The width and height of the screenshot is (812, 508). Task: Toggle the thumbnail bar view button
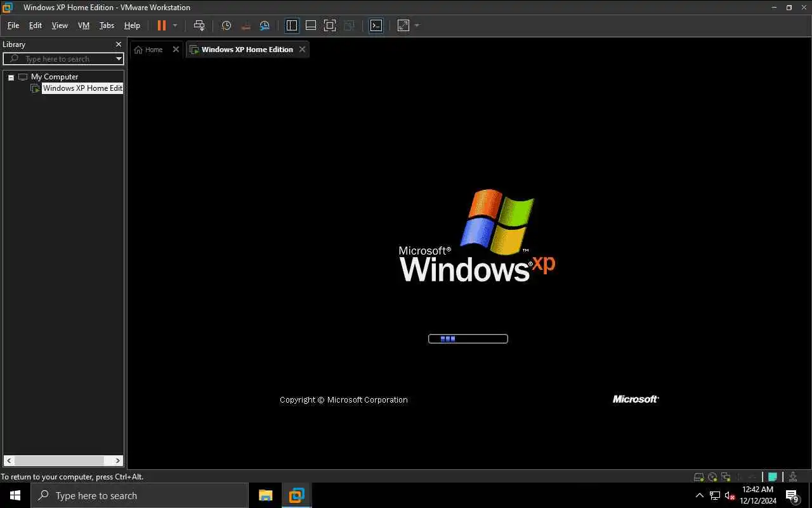point(311,25)
